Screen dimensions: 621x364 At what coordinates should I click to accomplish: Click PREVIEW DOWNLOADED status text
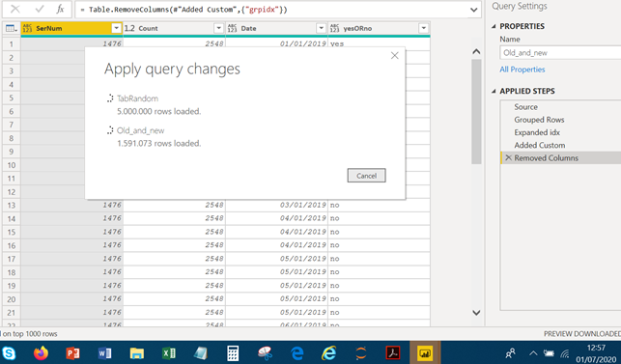(x=581, y=334)
